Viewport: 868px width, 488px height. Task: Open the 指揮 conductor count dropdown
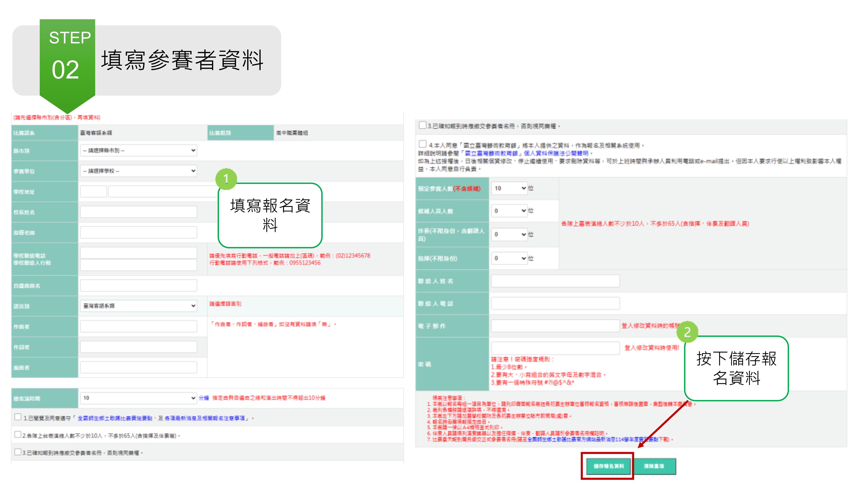pos(509,258)
